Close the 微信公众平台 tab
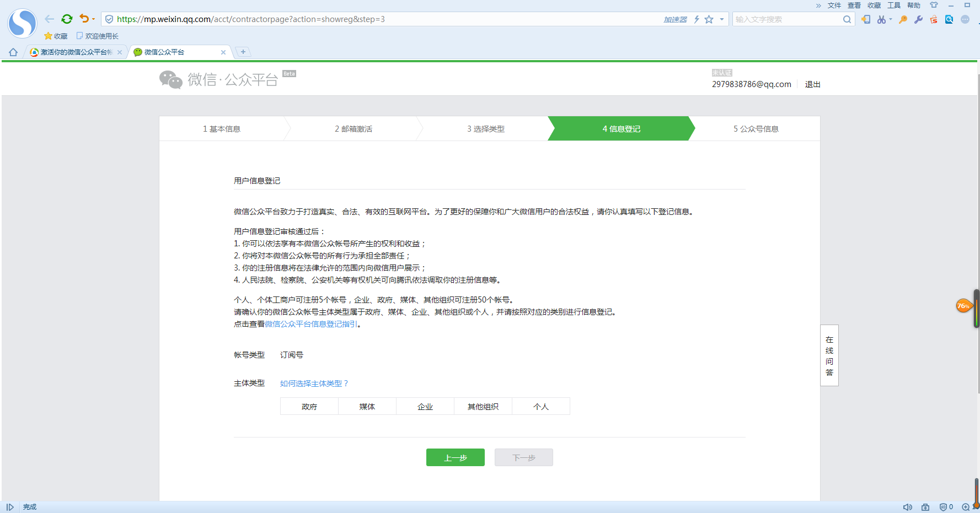Screen dimensions: 980x513 pos(223,52)
